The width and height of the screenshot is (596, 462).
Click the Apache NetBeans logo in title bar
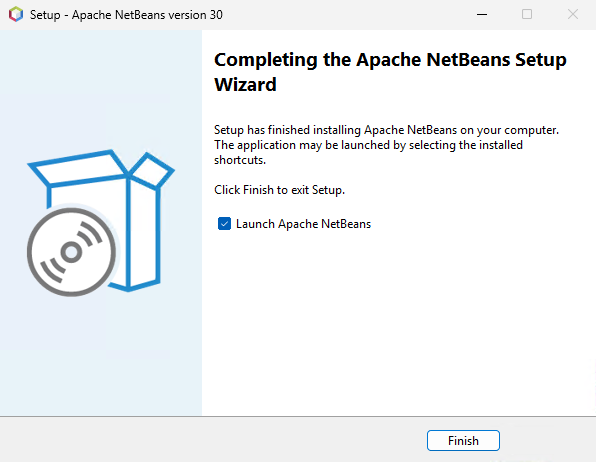click(16, 14)
